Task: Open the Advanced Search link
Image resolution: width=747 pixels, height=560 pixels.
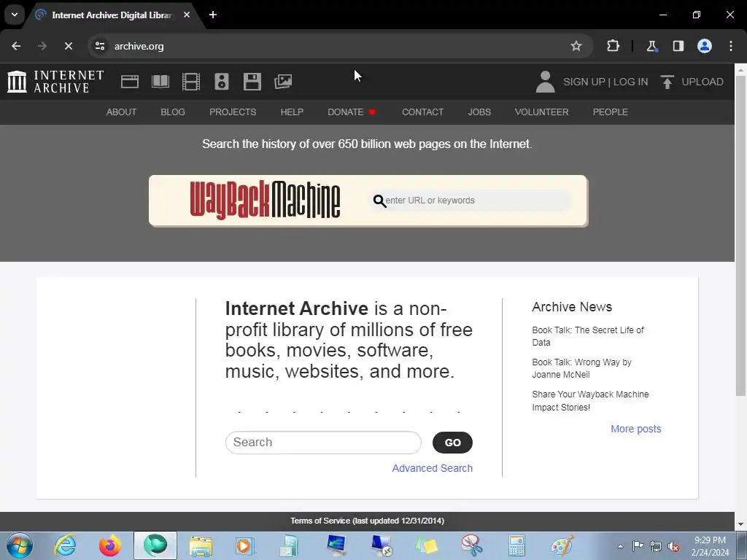Action: (432, 468)
